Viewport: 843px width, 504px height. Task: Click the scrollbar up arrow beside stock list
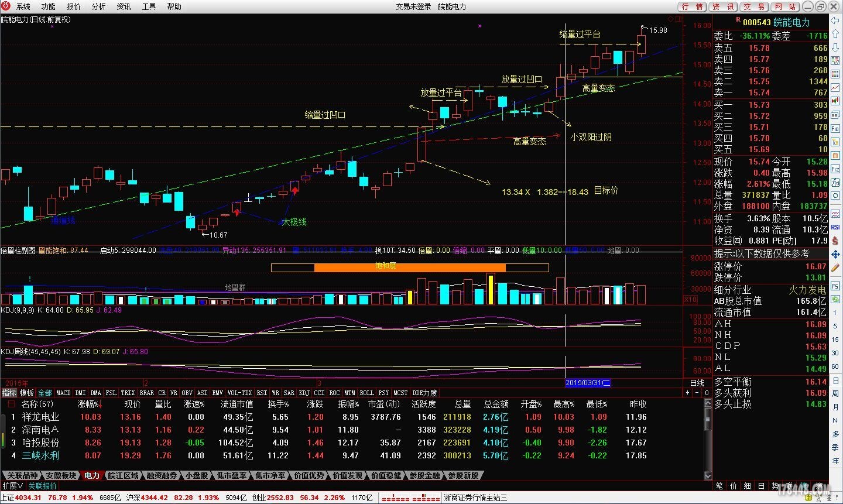[708, 403]
